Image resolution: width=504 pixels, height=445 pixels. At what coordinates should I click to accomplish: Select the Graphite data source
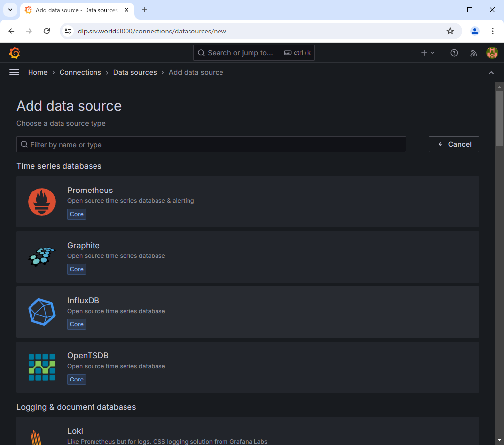point(248,257)
